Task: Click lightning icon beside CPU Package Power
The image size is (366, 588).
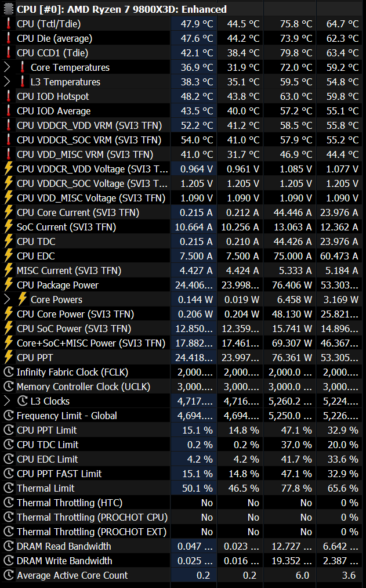Action: [x=8, y=285]
